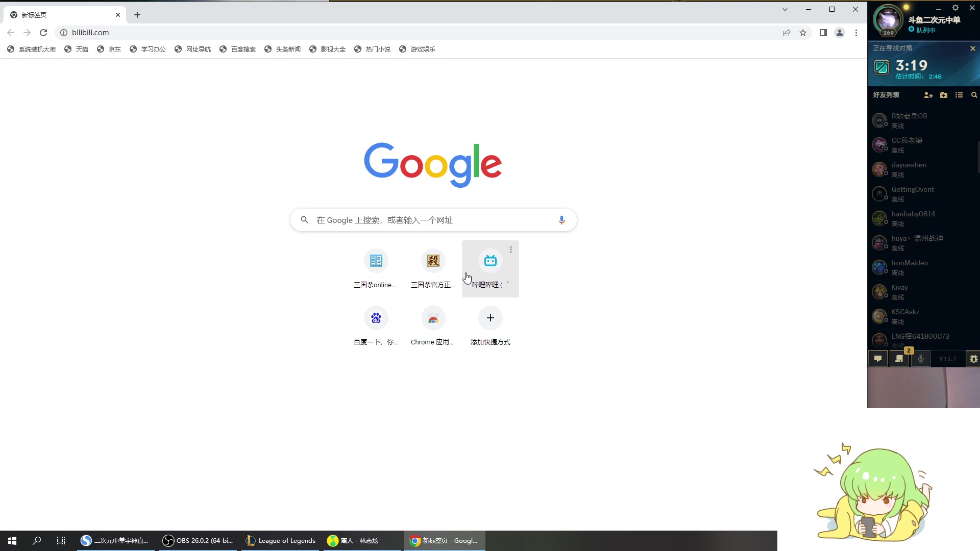Close the 新标签页 tab
The image size is (980, 551).
[x=118, y=15]
